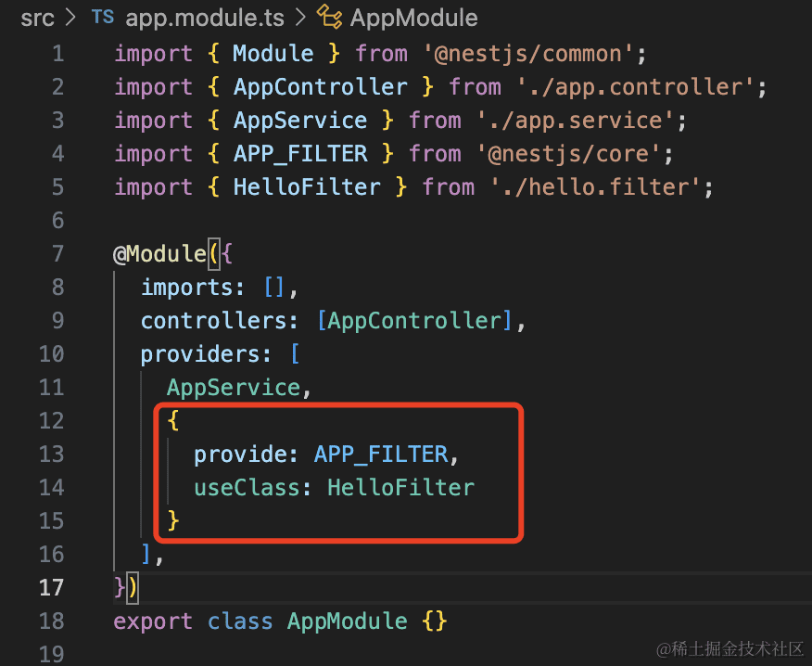Click the '@nestjs/core' import path
Screen dimensions: 812x666
point(567,154)
